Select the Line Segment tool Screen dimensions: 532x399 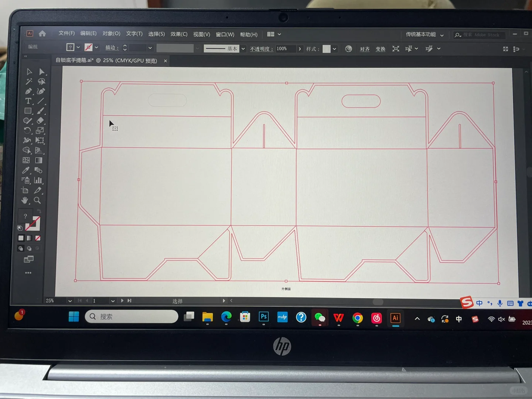click(x=41, y=101)
